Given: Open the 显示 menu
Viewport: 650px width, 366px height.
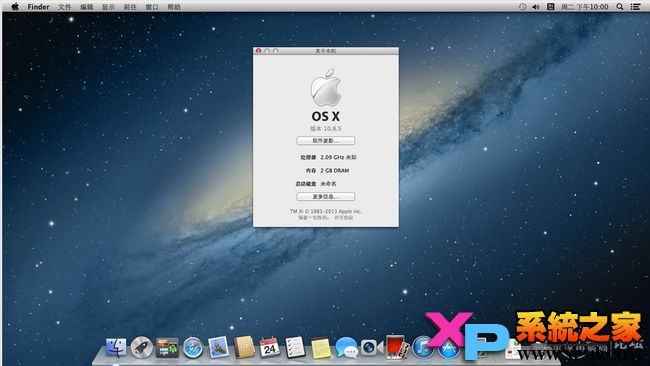Looking at the screenshot, I should tap(108, 7).
